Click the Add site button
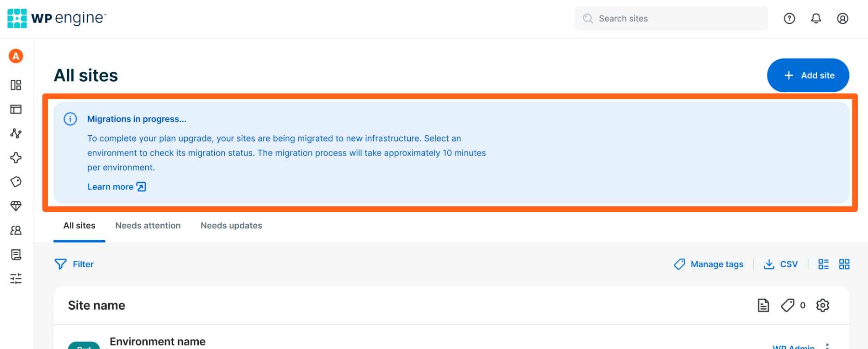The height and width of the screenshot is (349, 868). click(x=808, y=75)
